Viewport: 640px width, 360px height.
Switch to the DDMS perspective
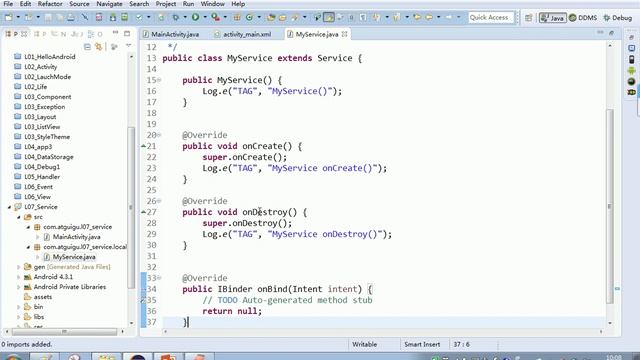(583, 18)
